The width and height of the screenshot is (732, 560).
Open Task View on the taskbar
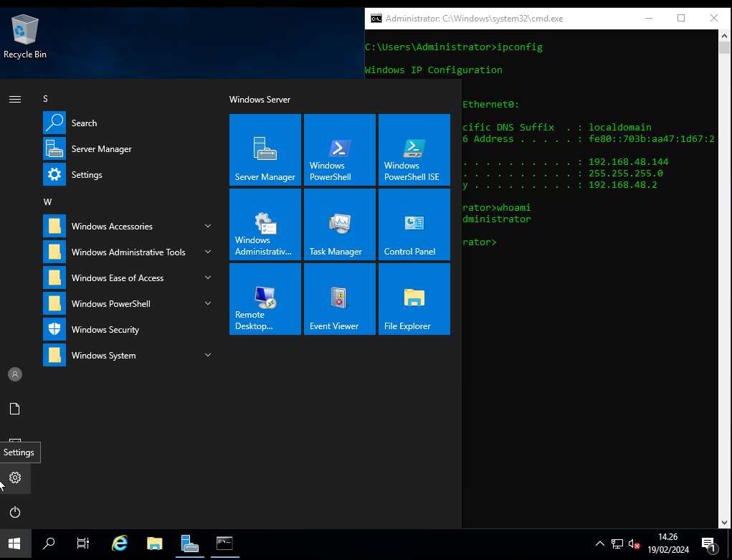83,544
